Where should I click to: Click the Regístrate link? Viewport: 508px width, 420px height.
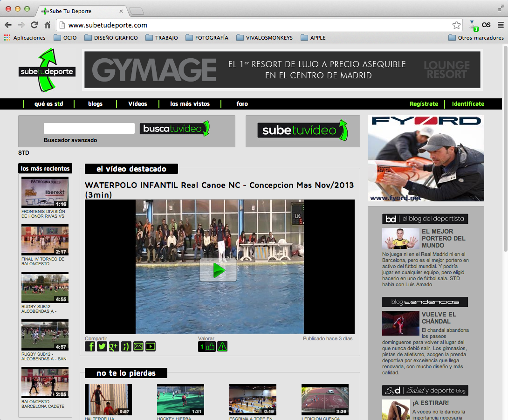click(x=424, y=103)
